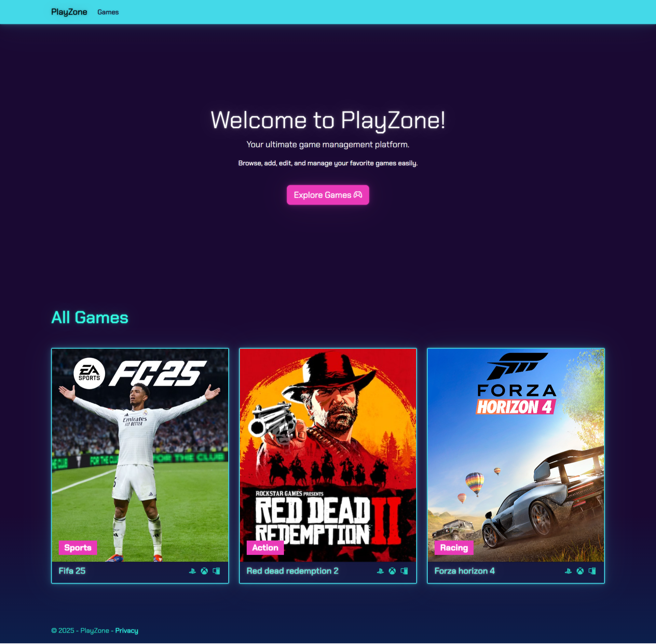Click PC icon on Red dead redemption 2
Image resolution: width=656 pixels, height=644 pixels.
[x=404, y=571]
